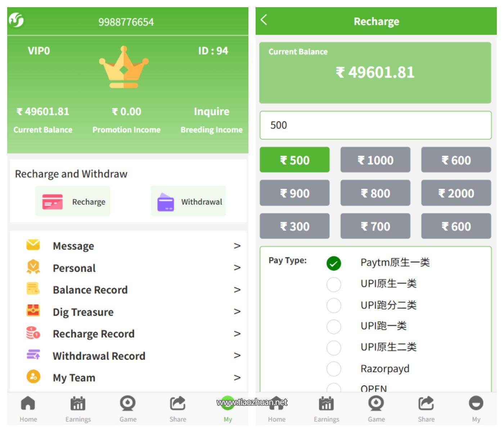The height and width of the screenshot is (432, 504).
Task: Expand the Personal row chevron
Action: pyautogui.click(x=237, y=267)
